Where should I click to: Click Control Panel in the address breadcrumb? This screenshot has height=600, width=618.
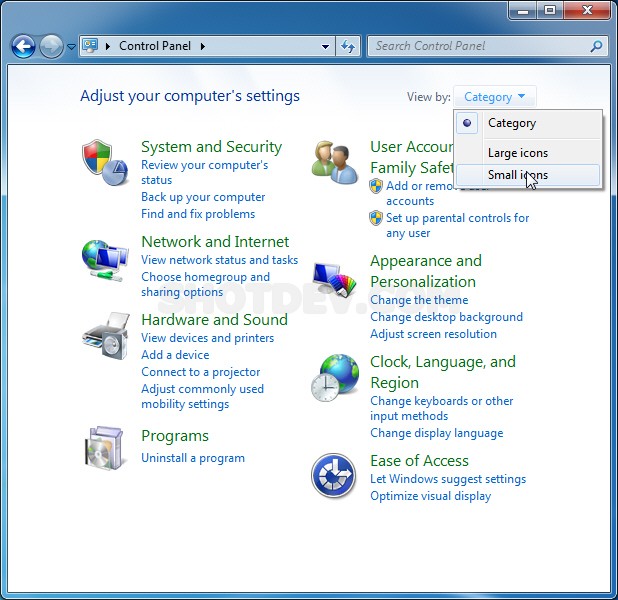click(154, 46)
